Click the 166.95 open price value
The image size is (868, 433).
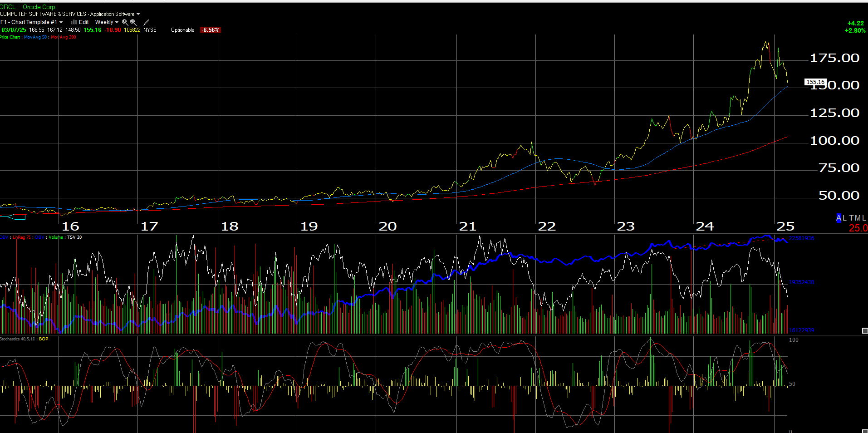point(37,30)
